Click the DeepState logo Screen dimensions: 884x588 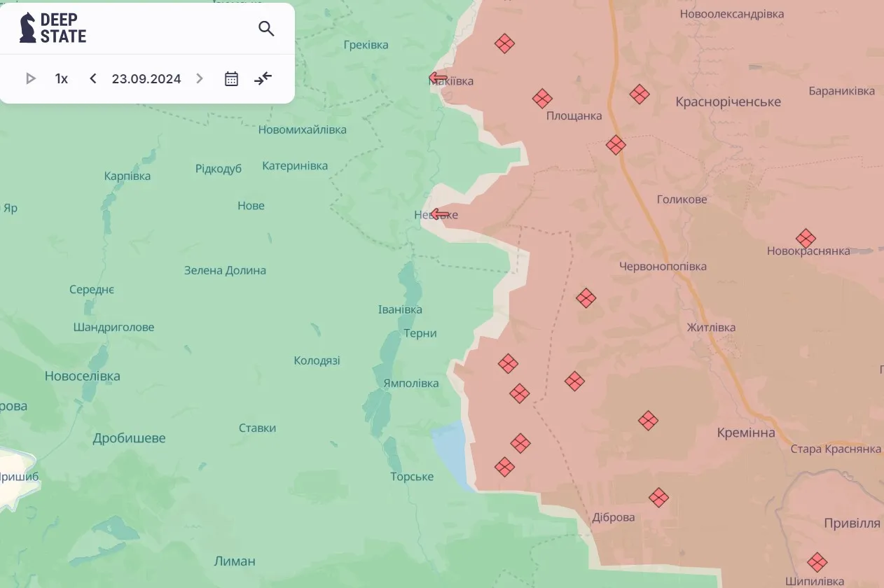pyautogui.click(x=53, y=28)
